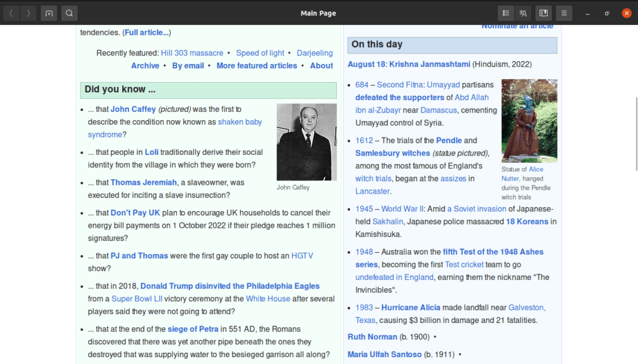
Task: Open the siege of Petra article
Action: (193, 330)
